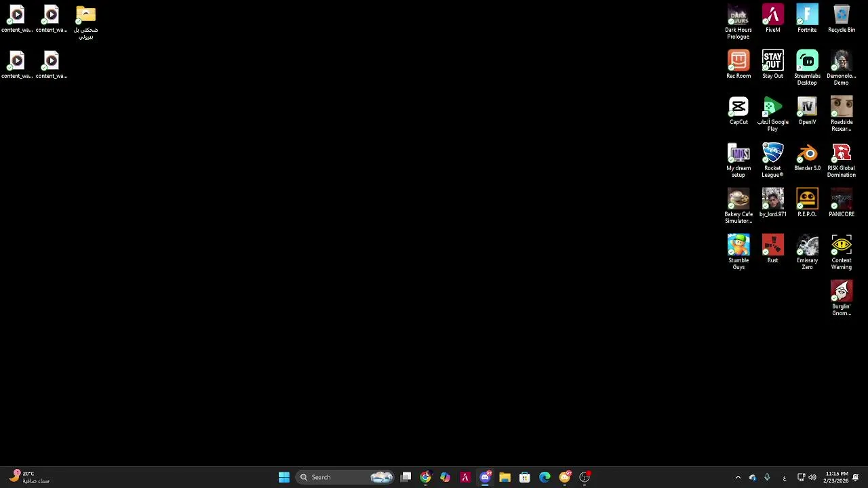Open Task View from the taskbar
This screenshot has width=868, height=488.
(x=406, y=477)
